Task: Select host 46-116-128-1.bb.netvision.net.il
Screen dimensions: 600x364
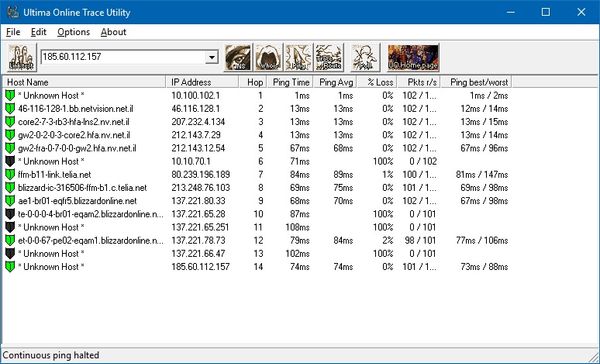Action: [x=76, y=109]
